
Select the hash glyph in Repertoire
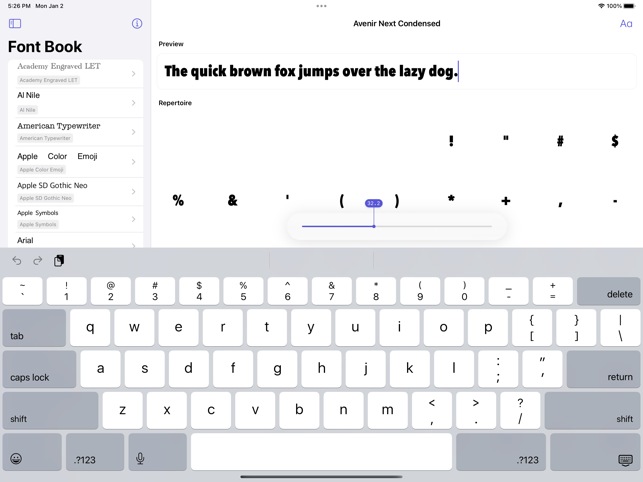point(560,141)
